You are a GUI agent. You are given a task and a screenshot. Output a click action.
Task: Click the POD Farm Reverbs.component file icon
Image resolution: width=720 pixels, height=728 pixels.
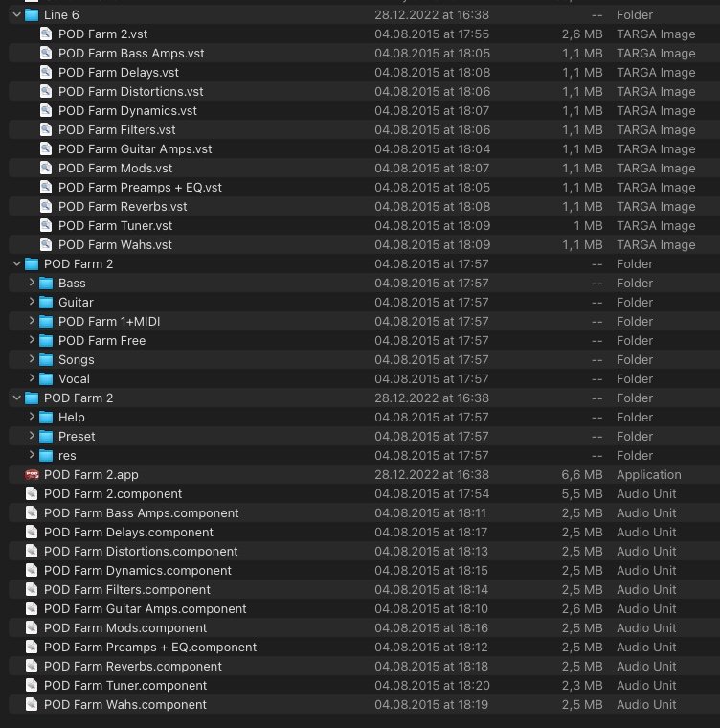(32, 667)
